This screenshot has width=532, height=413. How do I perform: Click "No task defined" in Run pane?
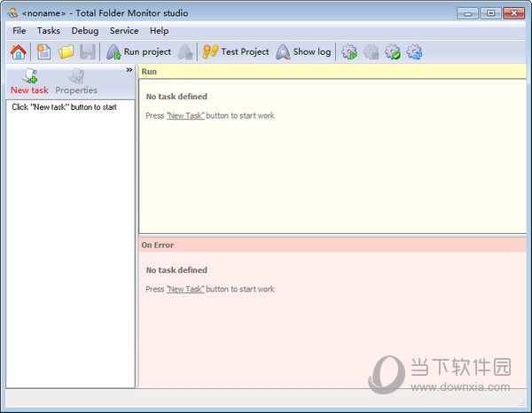pyautogui.click(x=176, y=97)
